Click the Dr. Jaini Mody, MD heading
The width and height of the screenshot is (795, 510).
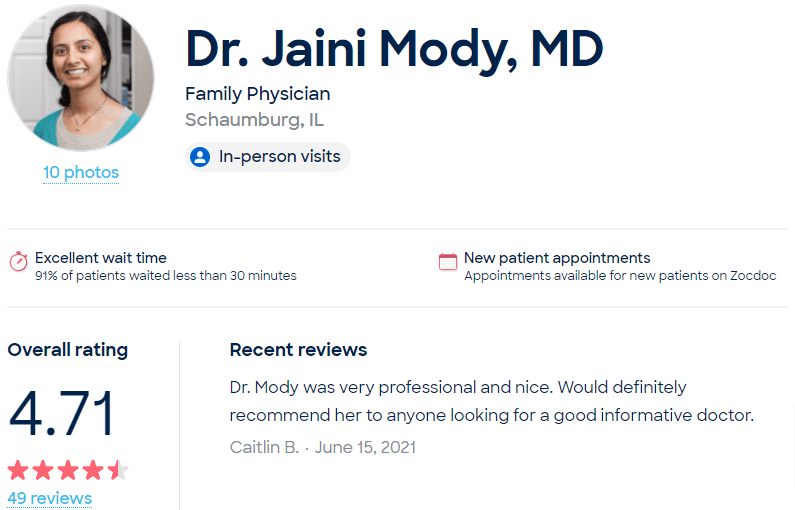(x=394, y=49)
